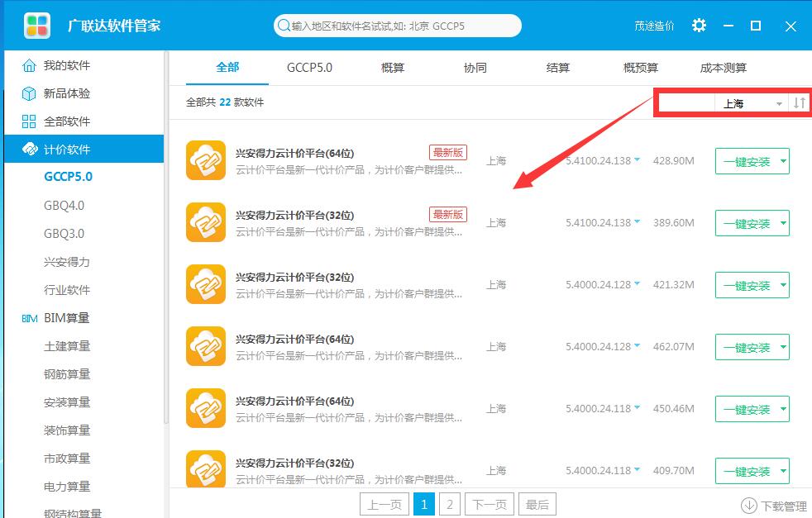Select 钢筋算量 in the sidebar

tap(67, 373)
